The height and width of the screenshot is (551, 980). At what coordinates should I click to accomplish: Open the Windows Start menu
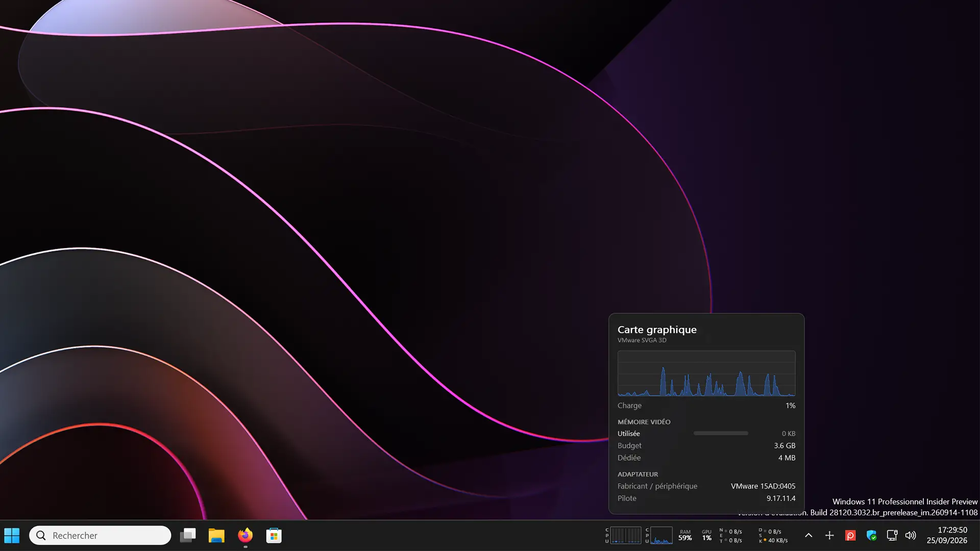tap(12, 536)
